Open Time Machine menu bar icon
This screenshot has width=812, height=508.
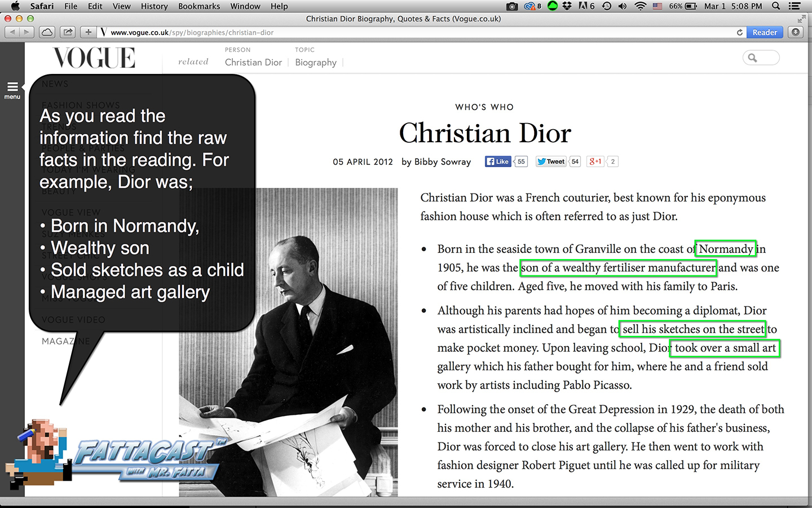click(607, 6)
